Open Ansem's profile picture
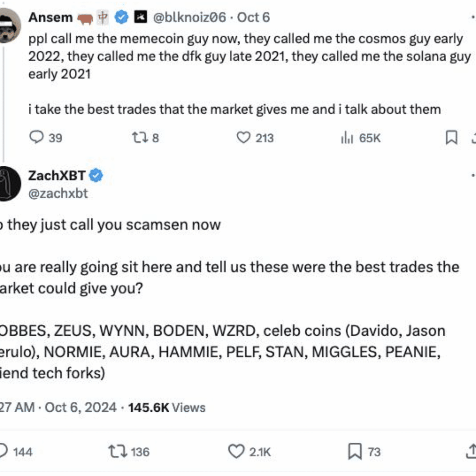The image size is (476, 476). [10, 25]
